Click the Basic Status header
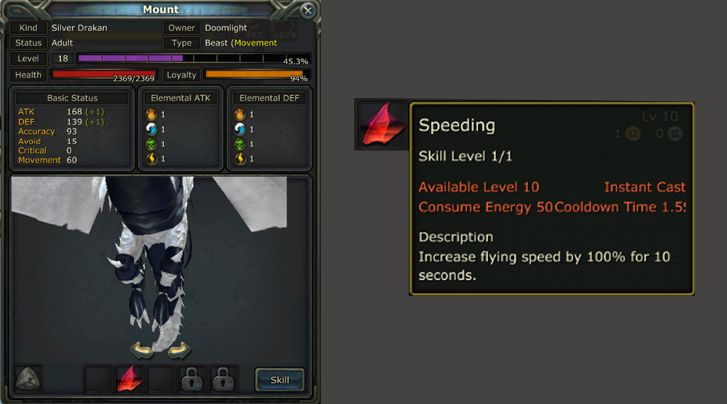Viewport: 727px width, 404px height. tap(72, 98)
